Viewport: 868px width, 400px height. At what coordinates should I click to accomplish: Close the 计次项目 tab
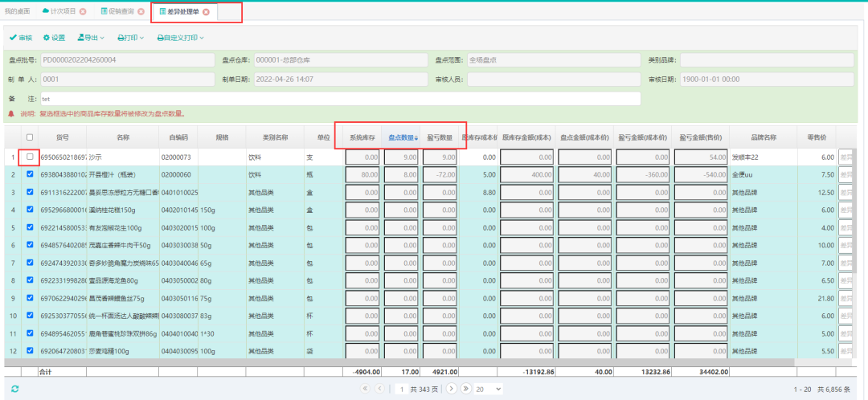83,12
